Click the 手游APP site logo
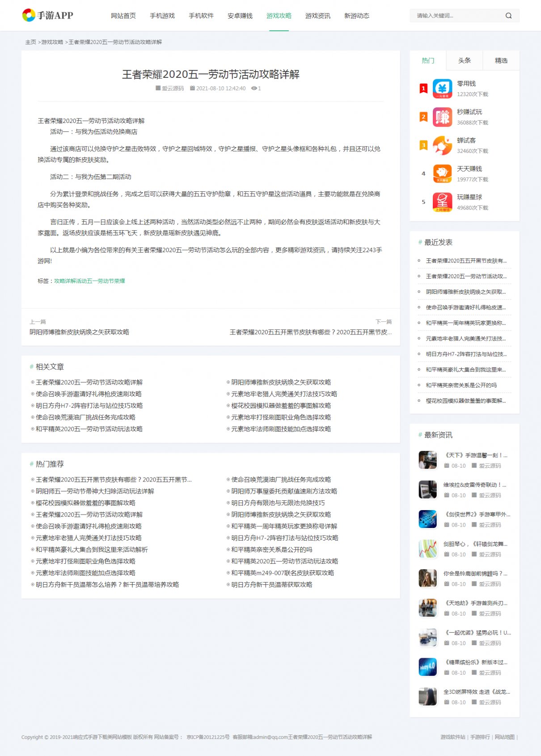This screenshot has height=756, width=541. 47,15
